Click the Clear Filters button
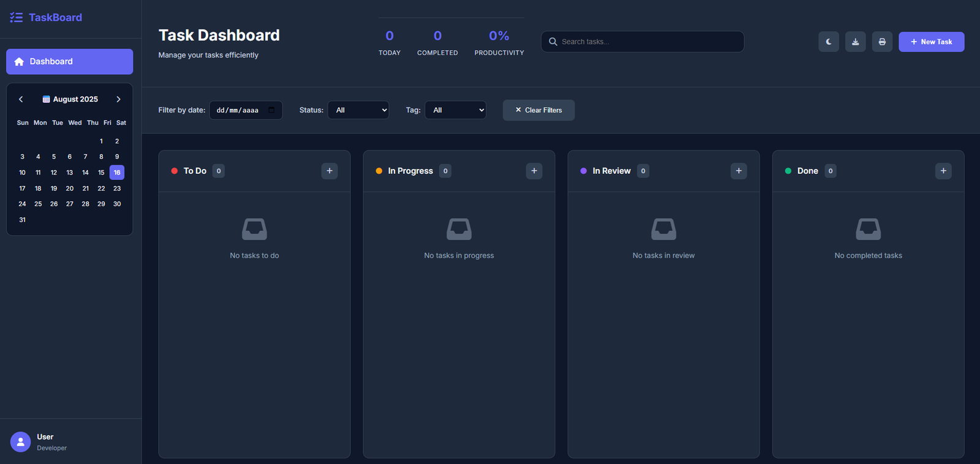This screenshot has height=464, width=980. (538, 110)
